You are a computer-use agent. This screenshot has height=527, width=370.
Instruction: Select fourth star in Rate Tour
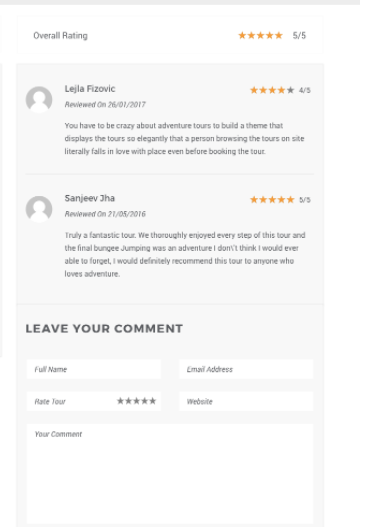click(145, 401)
